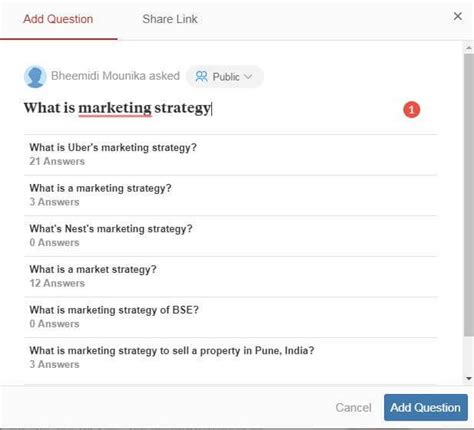Click the blue Add Question button
The width and height of the screenshot is (474, 430).
pyautogui.click(x=426, y=407)
